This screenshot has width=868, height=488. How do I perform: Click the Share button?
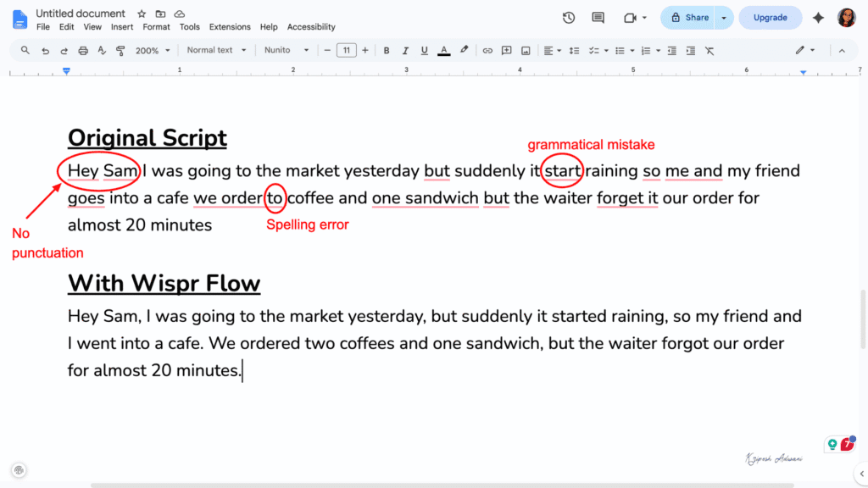(690, 18)
